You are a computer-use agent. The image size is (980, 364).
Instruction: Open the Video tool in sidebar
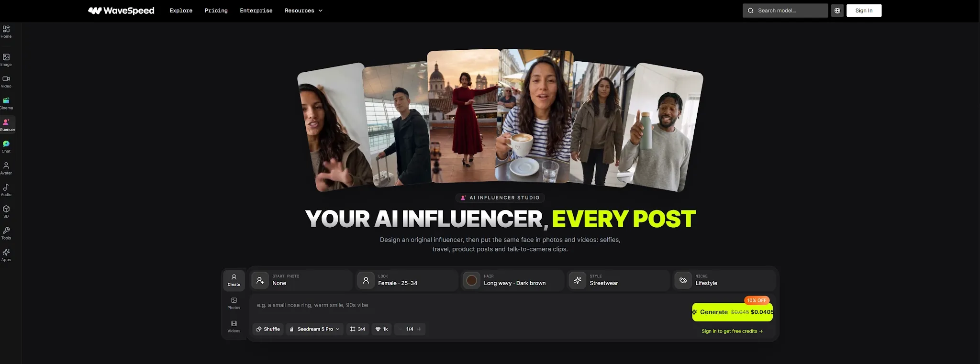tap(6, 82)
